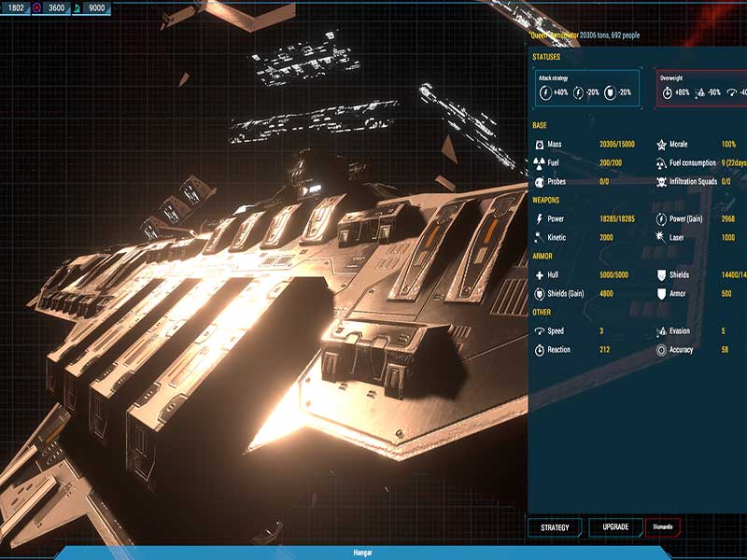Click the Probes icon
The height and width of the screenshot is (560, 747).
coord(540,182)
